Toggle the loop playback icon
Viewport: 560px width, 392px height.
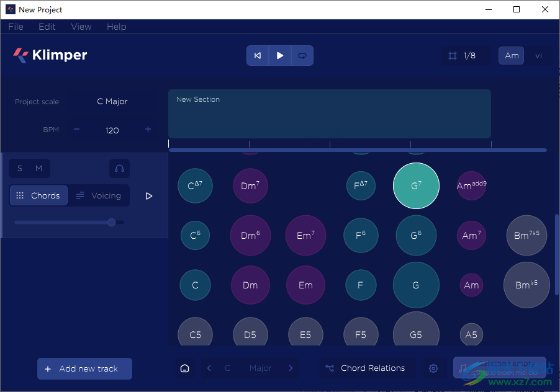tap(302, 56)
